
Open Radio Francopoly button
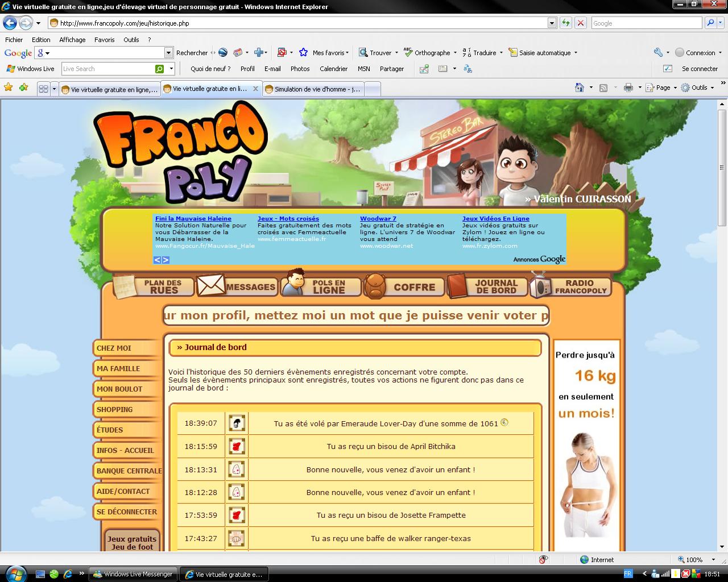[570, 285]
